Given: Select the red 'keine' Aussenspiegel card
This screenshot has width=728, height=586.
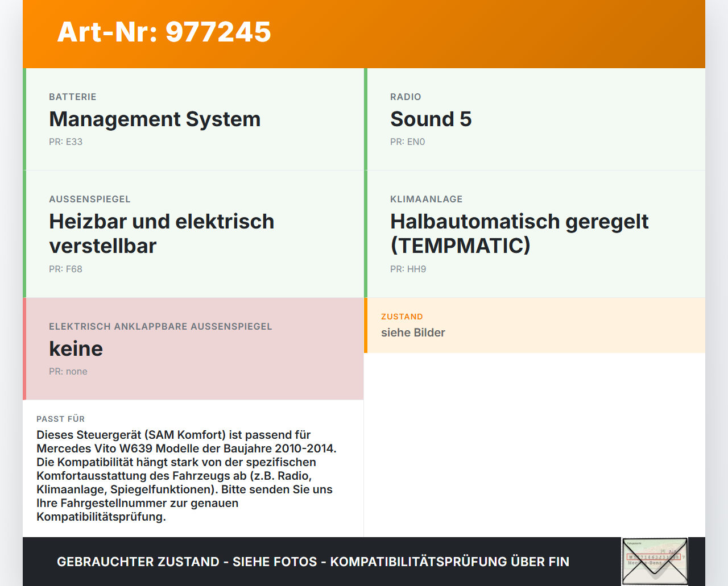Looking at the screenshot, I should [193, 349].
